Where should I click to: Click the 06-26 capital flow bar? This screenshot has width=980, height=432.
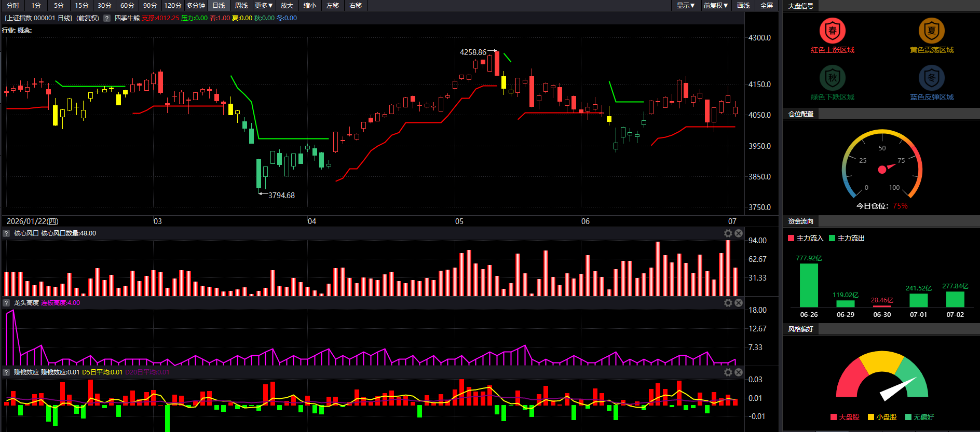pos(809,286)
